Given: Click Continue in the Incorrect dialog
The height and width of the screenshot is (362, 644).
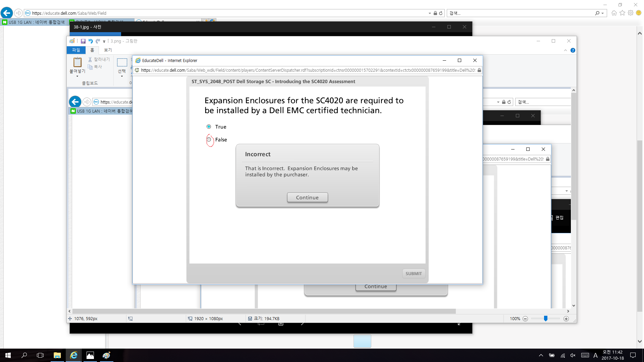Looking at the screenshot, I should (307, 197).
